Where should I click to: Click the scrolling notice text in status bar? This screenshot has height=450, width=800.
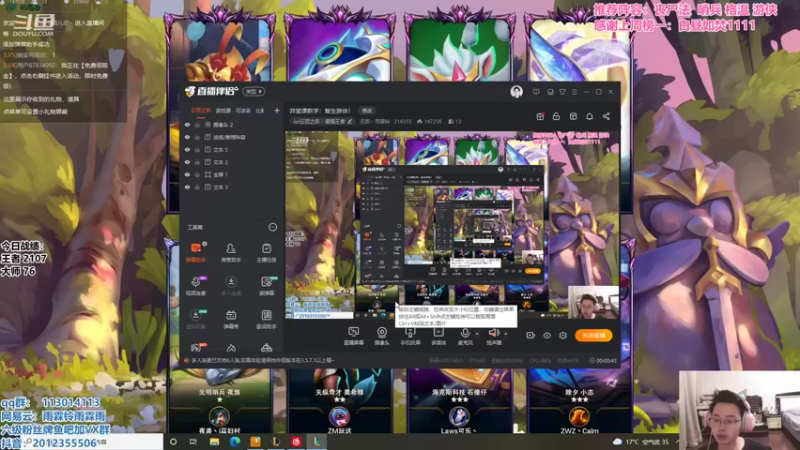263,360
